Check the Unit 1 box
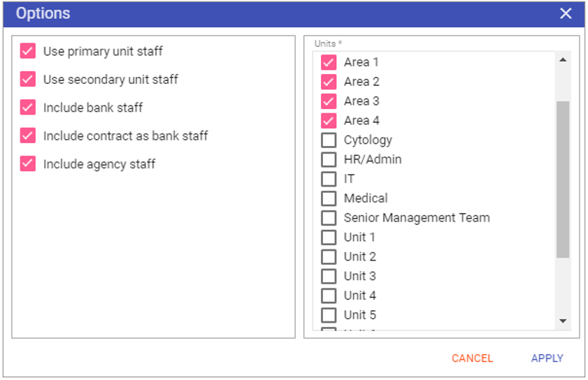 pyautogui.click(x=329, y=237)
